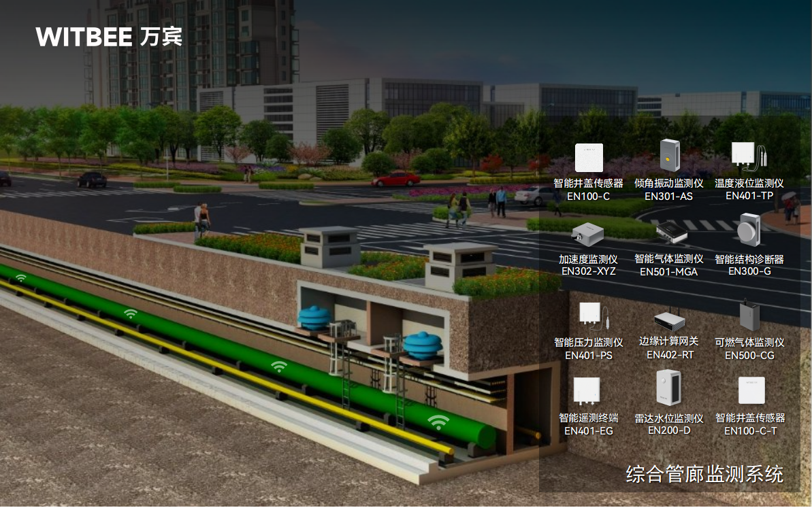Tap the smallest Wi-Fi symbol on green pipe
Viewport: 812px width, 510px height.
21,277
